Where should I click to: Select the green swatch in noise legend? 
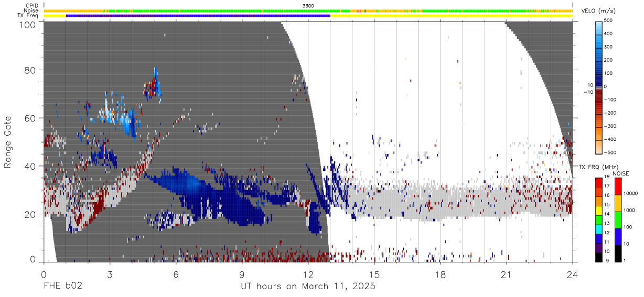tap(617, 220)
